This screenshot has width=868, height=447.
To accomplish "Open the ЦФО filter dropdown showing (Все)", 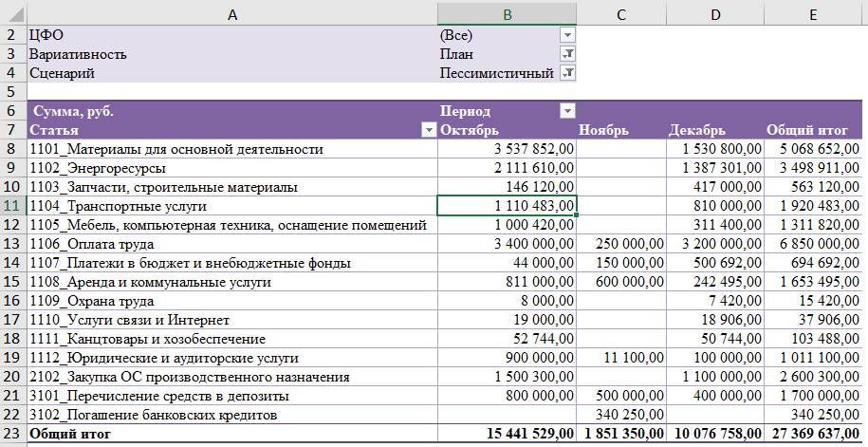I will tap(567, 35).
